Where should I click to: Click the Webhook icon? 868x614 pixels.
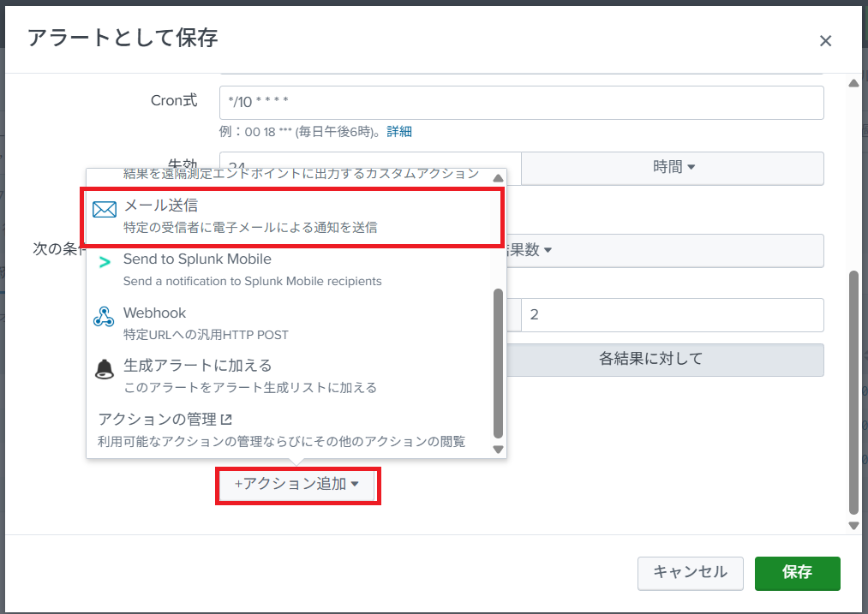point(104,317)
